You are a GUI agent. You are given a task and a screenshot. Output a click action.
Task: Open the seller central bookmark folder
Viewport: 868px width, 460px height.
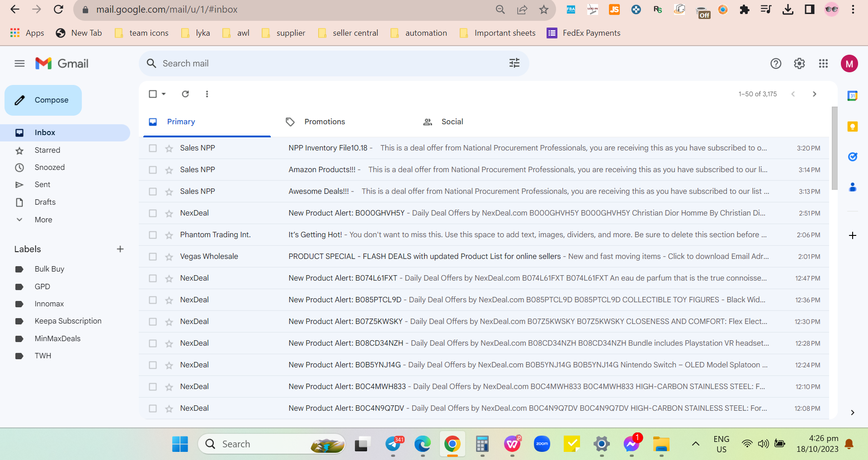click(348, 33)
